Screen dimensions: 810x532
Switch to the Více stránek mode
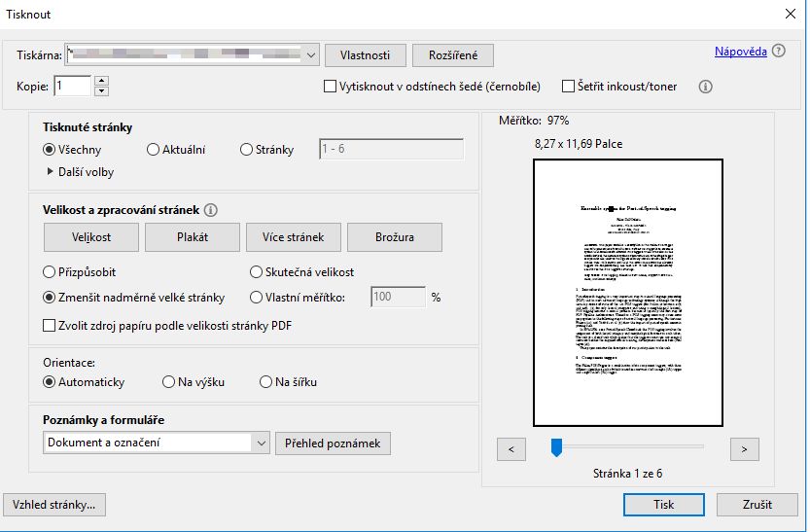coord(294,237)
